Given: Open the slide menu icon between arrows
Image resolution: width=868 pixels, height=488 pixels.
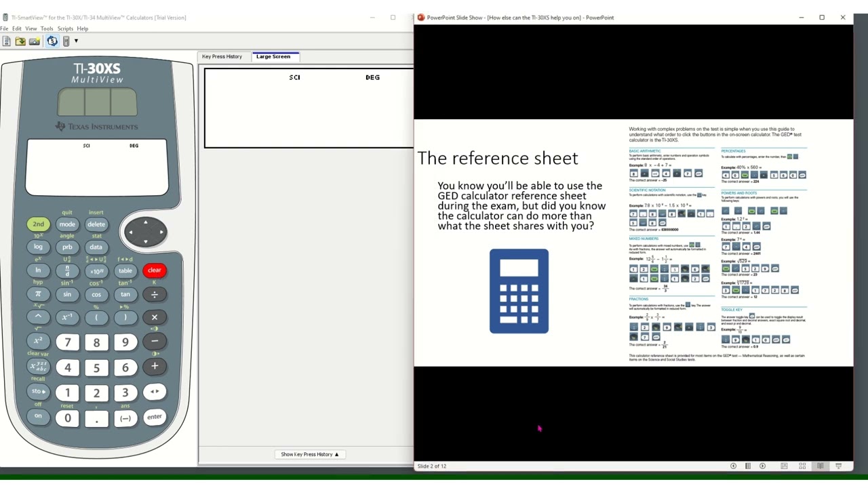Looking at the screenshot, I should pos(747,466).
